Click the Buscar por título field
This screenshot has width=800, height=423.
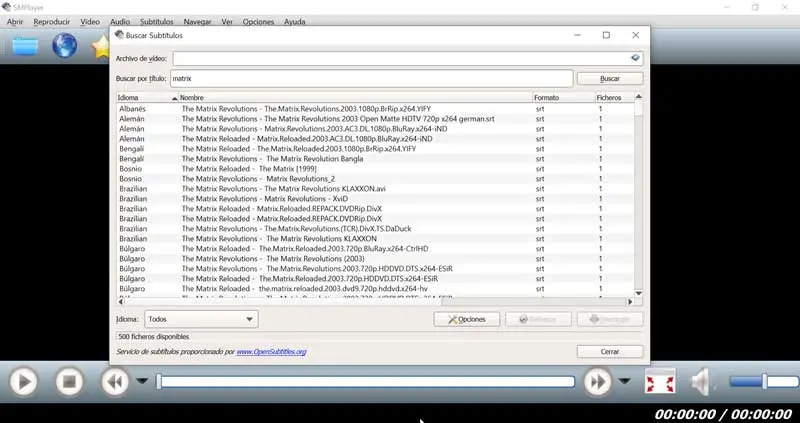[x=371, y=79]
